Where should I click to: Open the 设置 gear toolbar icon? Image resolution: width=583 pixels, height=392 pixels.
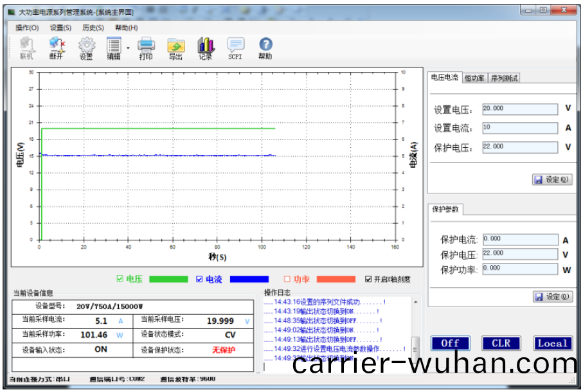tap(86, 46)
